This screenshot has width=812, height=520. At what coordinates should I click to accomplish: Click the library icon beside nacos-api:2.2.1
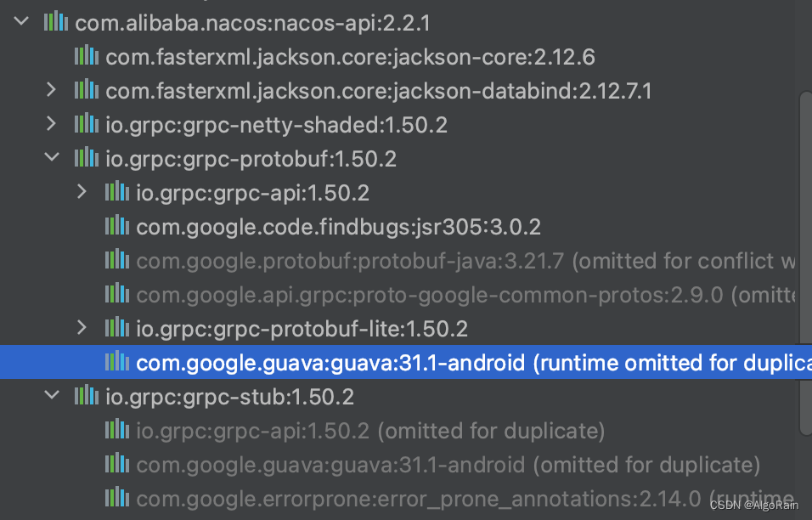(56, 22)
